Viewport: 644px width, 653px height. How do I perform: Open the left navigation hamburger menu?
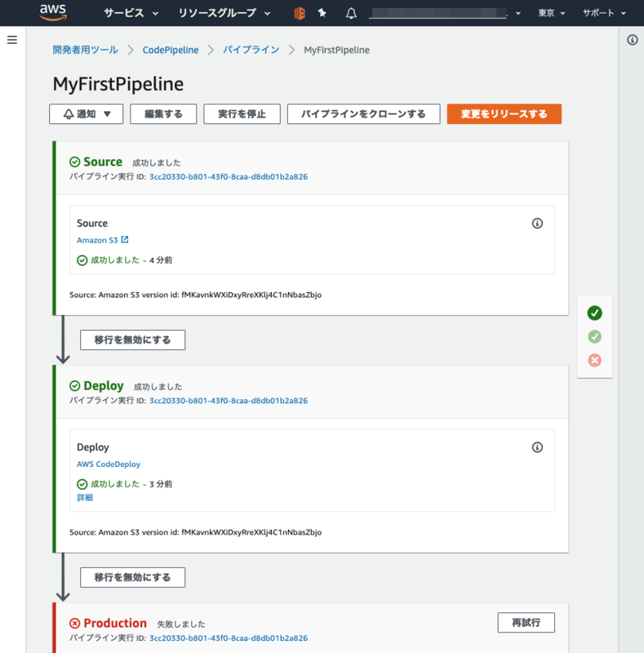[x=11, y=39]
